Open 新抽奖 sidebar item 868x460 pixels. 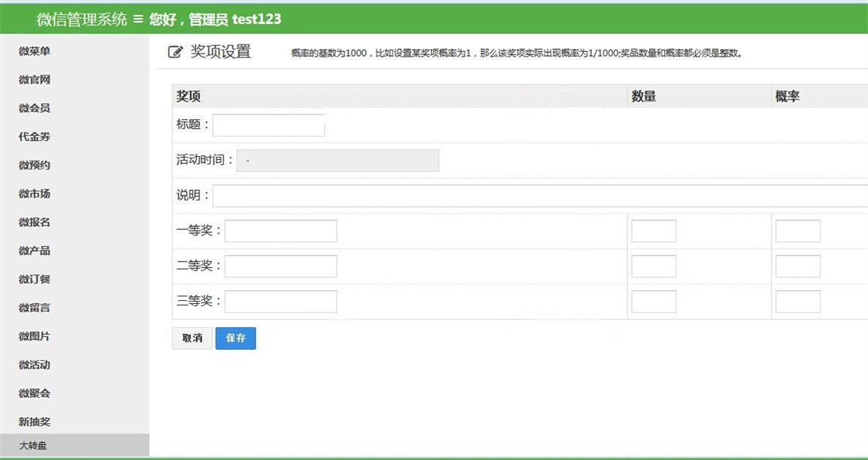click(34, 422)
